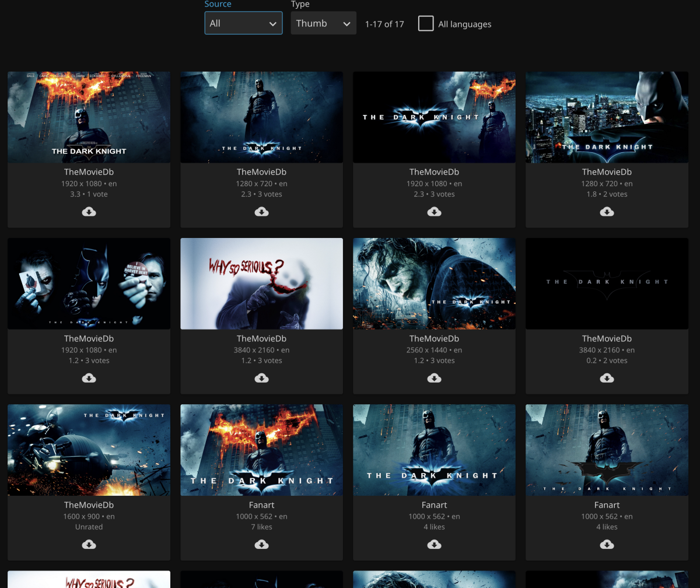Viewport: 700px width, 588px height.
Task: View the Batman on Batpod preview image
Action: (x=89, y=450)
